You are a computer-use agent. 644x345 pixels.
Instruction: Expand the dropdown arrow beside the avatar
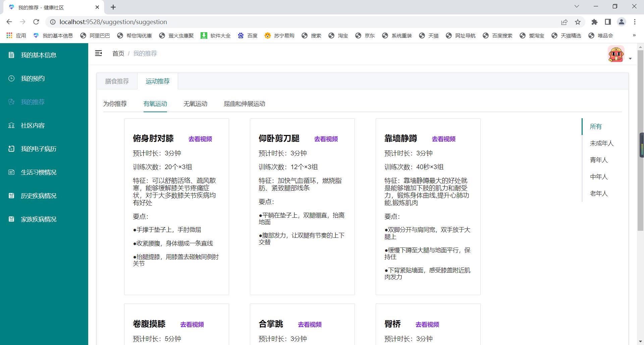pos(630,59)
